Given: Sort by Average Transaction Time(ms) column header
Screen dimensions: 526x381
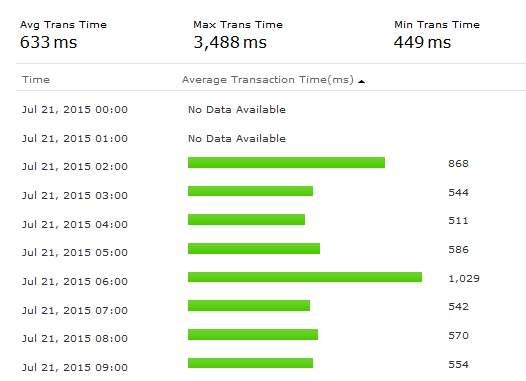Looking at the screenshot, I should pos(268,80).
